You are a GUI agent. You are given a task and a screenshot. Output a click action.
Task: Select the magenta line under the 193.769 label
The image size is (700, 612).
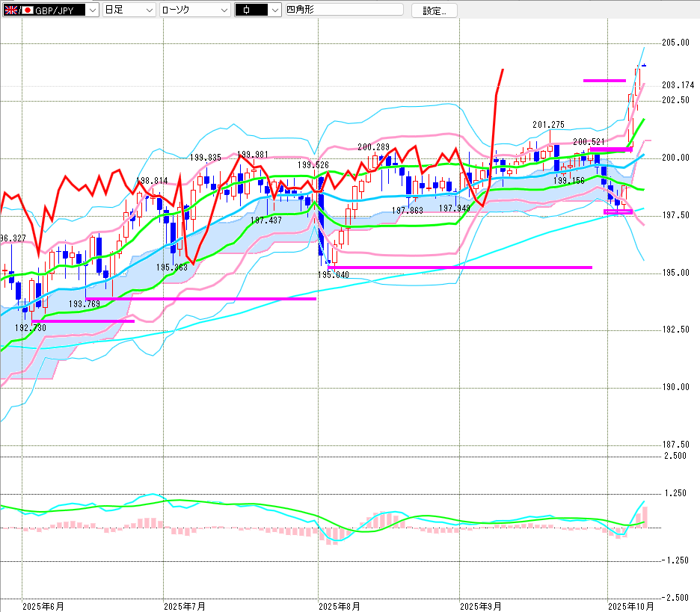point(200,298)
